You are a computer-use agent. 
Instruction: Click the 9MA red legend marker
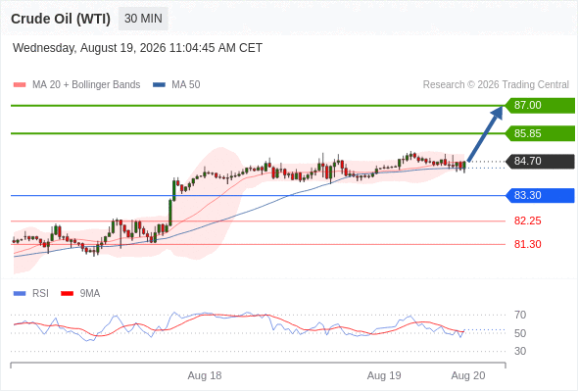[x=67, y=294]
